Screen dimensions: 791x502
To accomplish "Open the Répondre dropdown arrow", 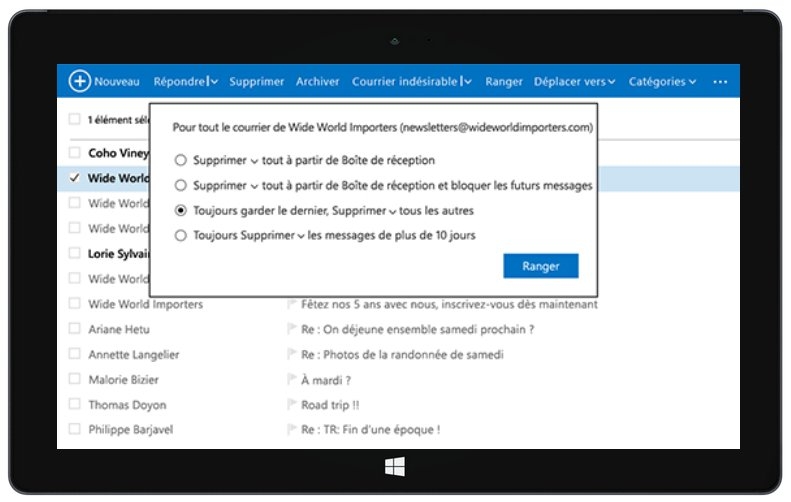I will (x=214, y=82).
